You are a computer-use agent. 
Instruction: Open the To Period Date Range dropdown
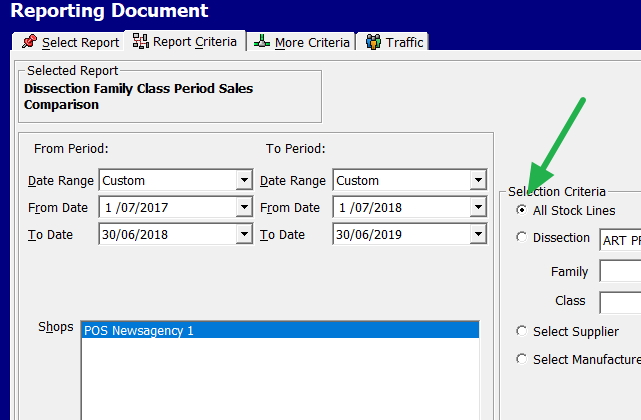tap(478, 180)
